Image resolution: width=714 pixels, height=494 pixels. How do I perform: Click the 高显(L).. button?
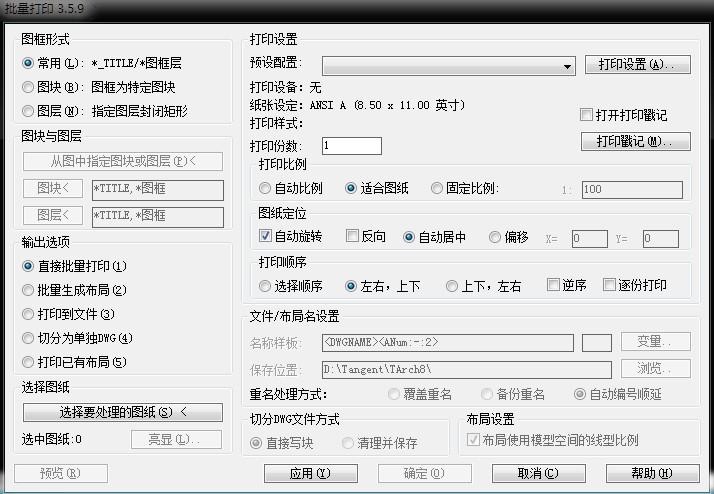click(176, 439)
